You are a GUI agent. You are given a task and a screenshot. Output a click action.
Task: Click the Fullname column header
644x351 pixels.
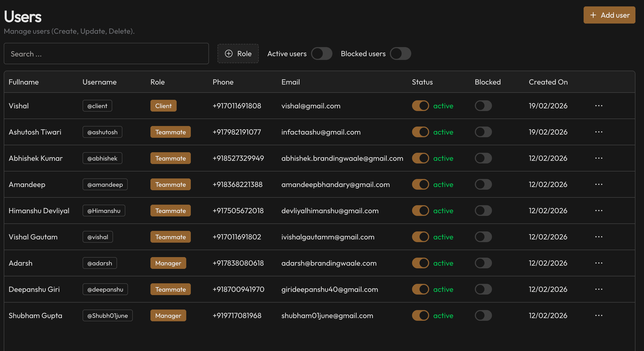point(24,82)
